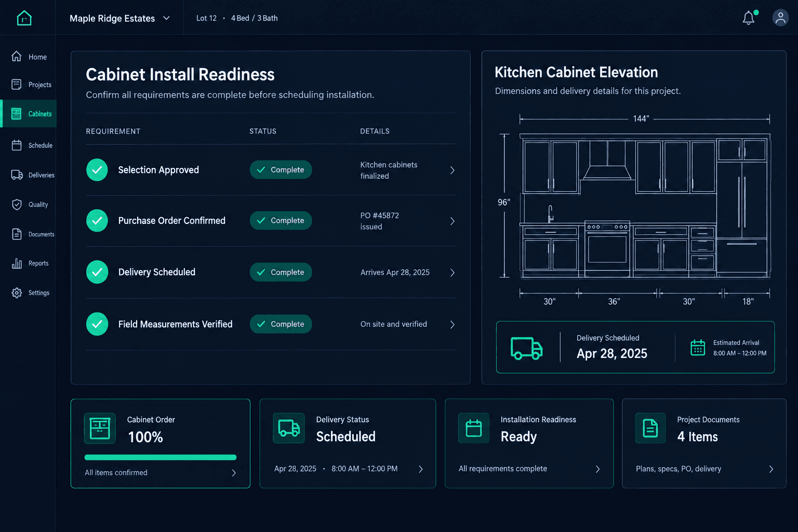798x532 pixels.
Task: Click the Selection Approved check circle
Action: pyautogui.click(x=97, y=170)
